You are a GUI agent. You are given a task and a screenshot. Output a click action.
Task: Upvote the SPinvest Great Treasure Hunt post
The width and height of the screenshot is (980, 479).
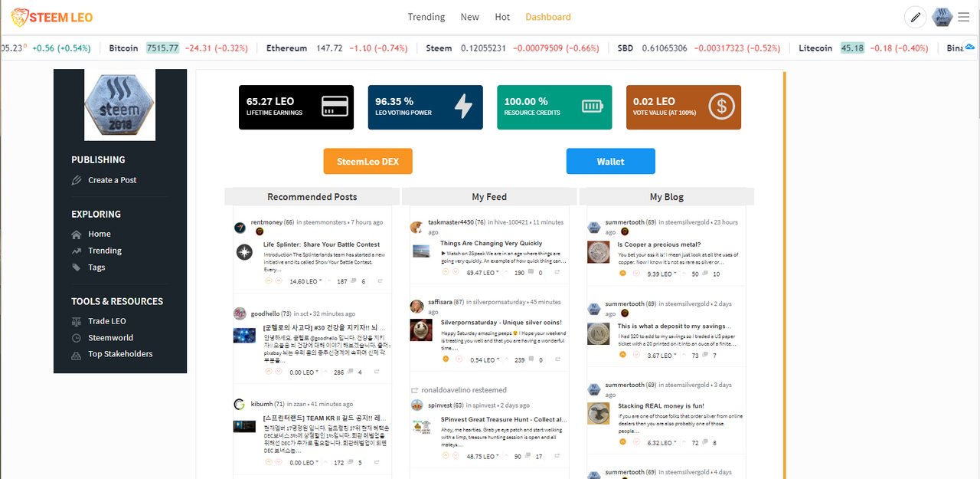tap(446, 456)
